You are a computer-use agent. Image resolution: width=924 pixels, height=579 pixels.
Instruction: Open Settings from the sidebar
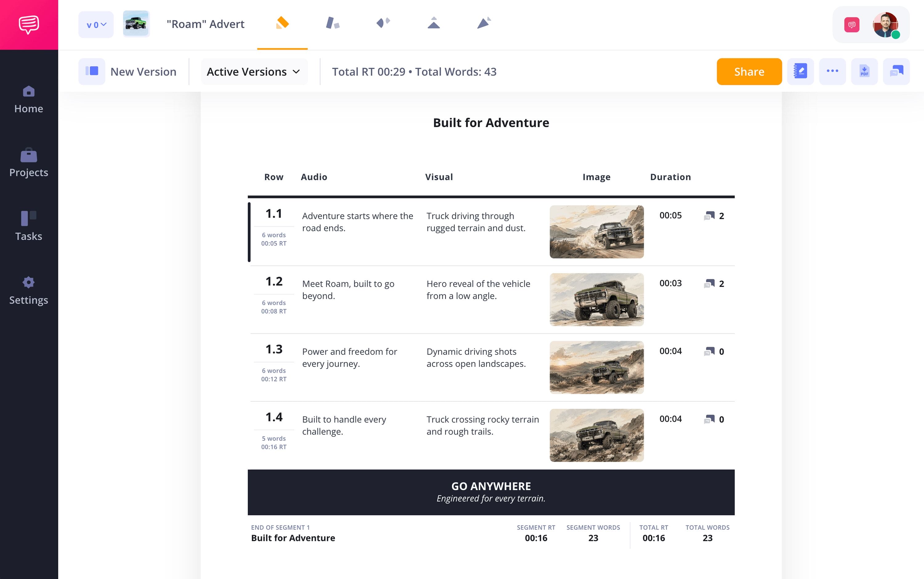29,291
